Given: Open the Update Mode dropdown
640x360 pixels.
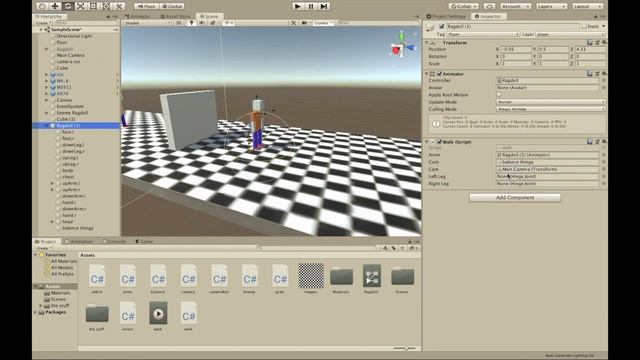Looking at the screenshot, I should pos(551,102).
